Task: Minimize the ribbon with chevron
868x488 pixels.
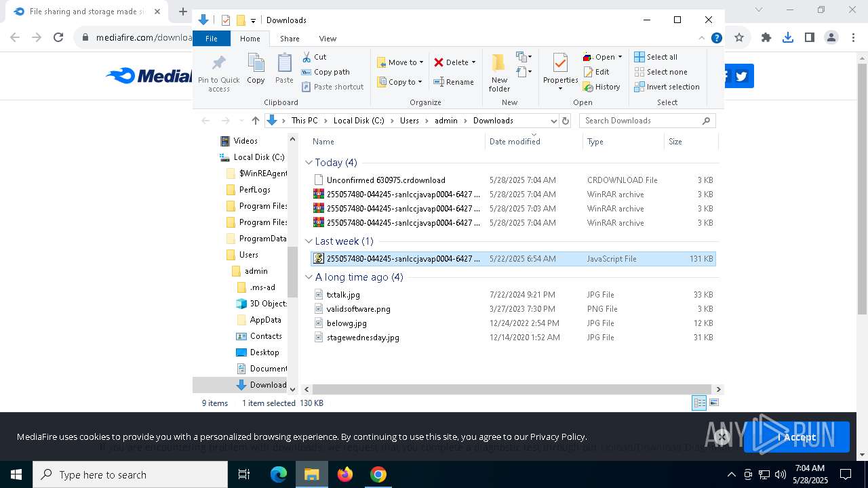Action: [702, 39]
